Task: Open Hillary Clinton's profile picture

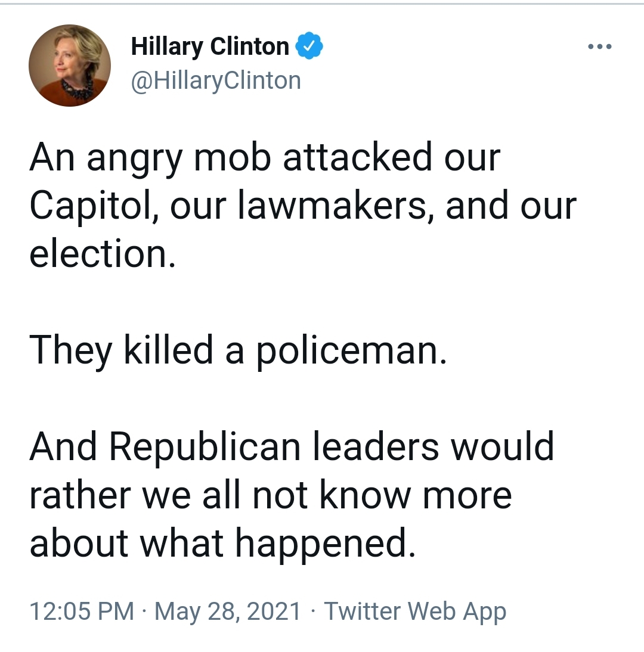Action: tap(70, 66)
